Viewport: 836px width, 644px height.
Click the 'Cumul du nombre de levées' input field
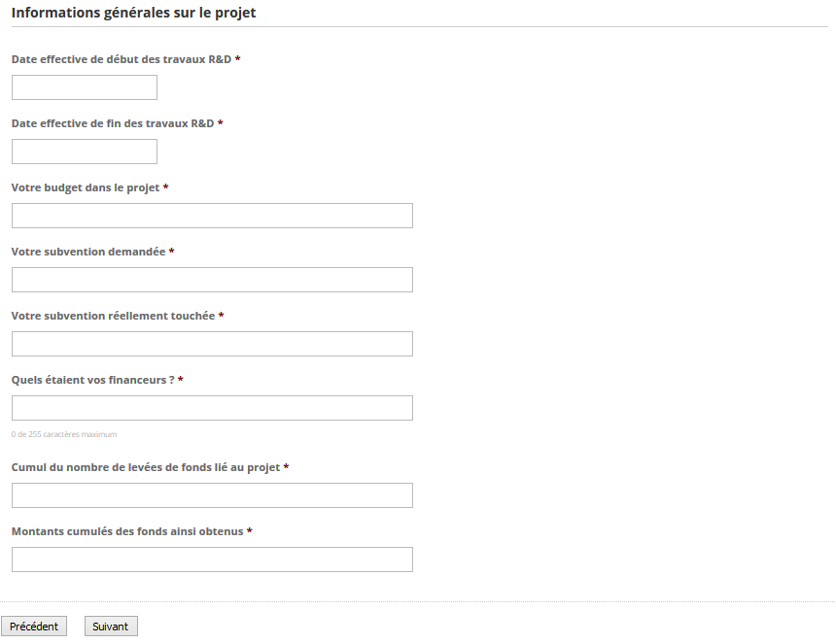212,495
